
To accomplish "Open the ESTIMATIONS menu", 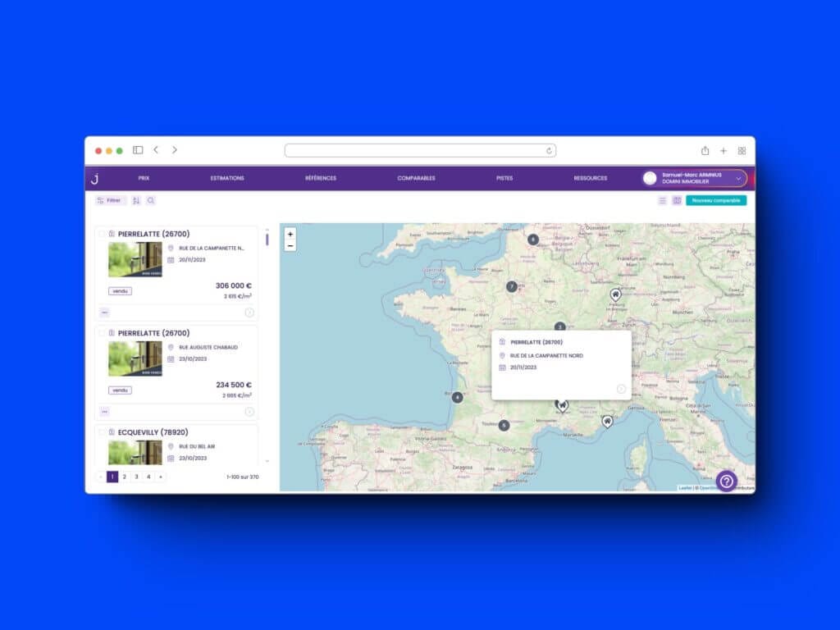I will click(227, 178).
